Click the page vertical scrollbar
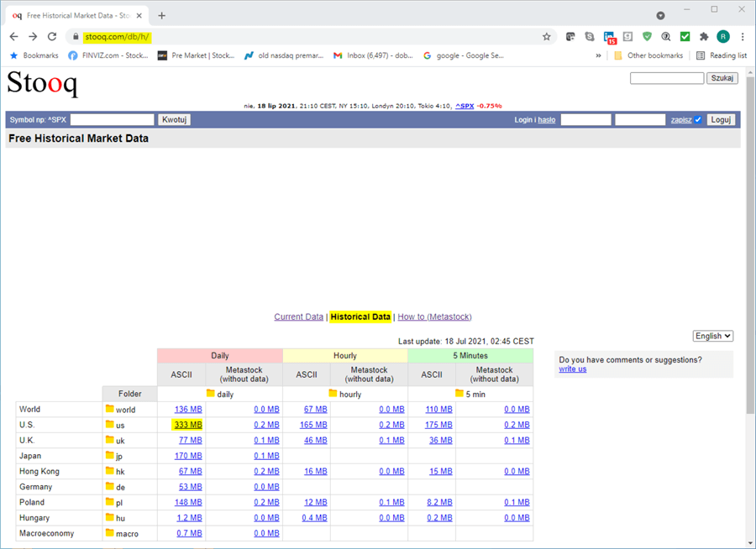Screen dimensions: 756x549 750,252
